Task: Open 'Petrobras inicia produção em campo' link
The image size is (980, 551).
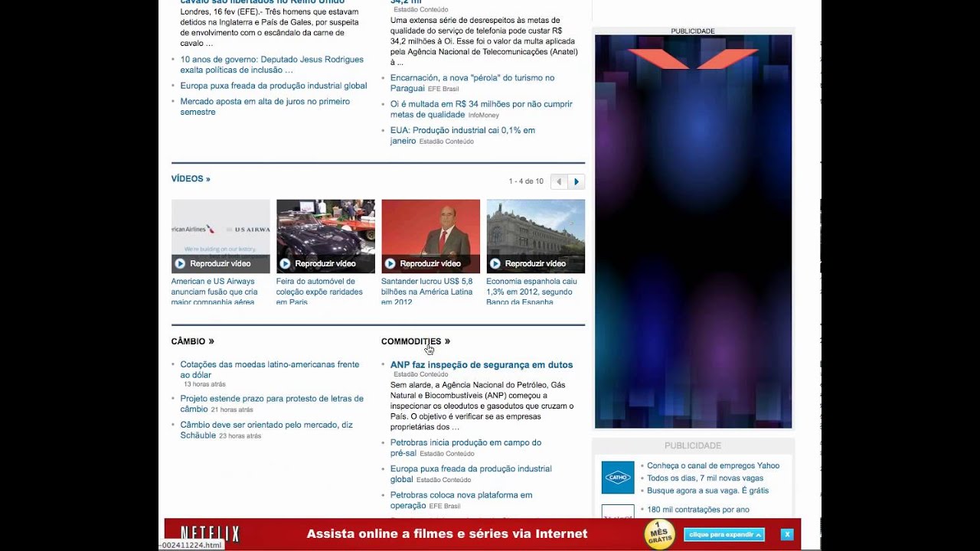Action: pyautogui.click(x=465, y=448)
